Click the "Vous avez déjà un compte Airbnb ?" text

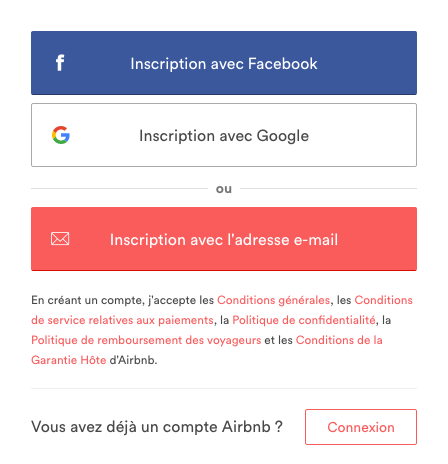[x=157, y=427]
